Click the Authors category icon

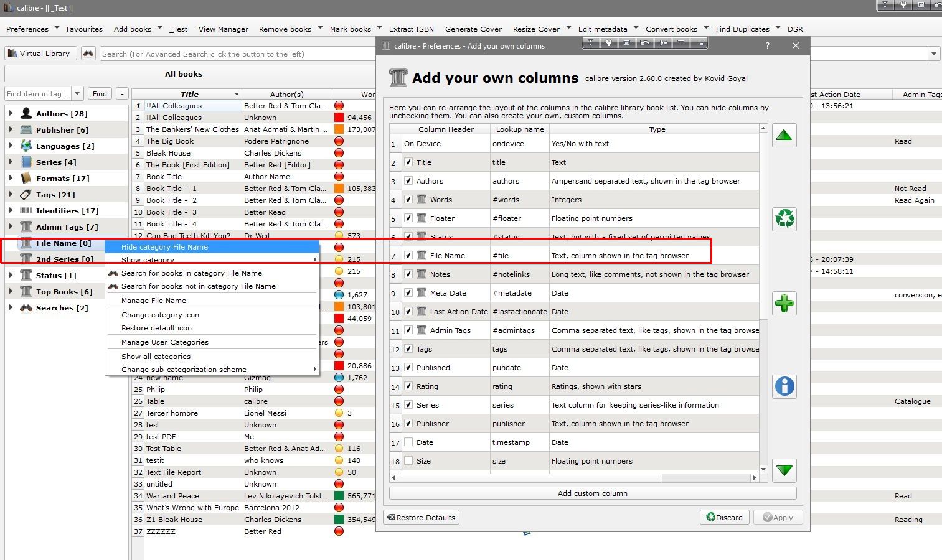[26, 113]
